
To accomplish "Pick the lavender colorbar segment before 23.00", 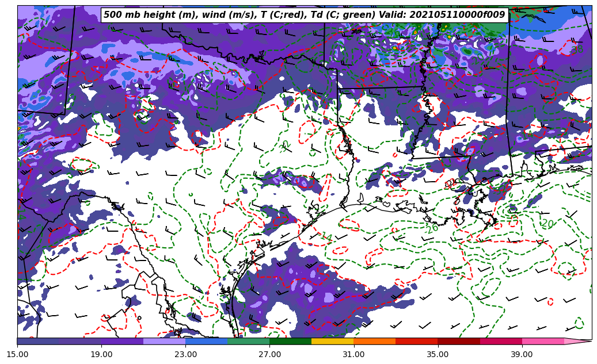I will tap(164, 341).
